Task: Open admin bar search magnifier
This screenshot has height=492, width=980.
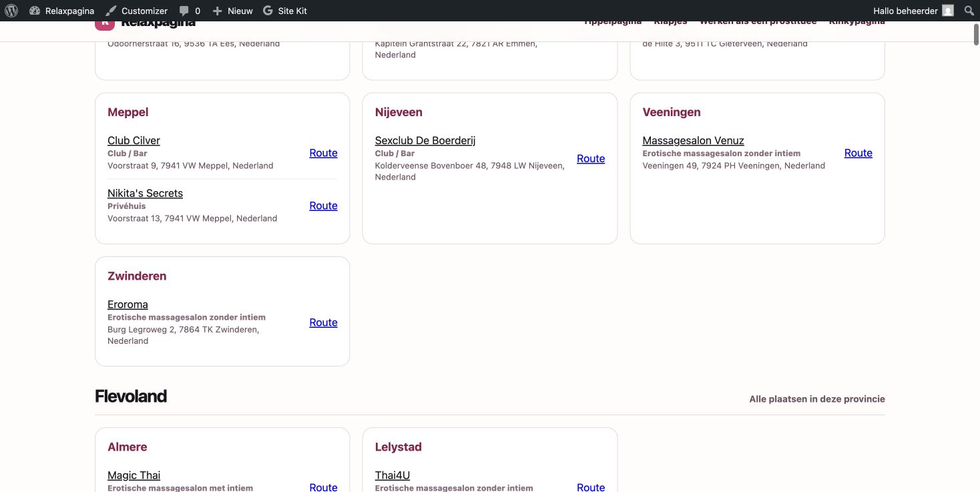Action: coord(969,11)
